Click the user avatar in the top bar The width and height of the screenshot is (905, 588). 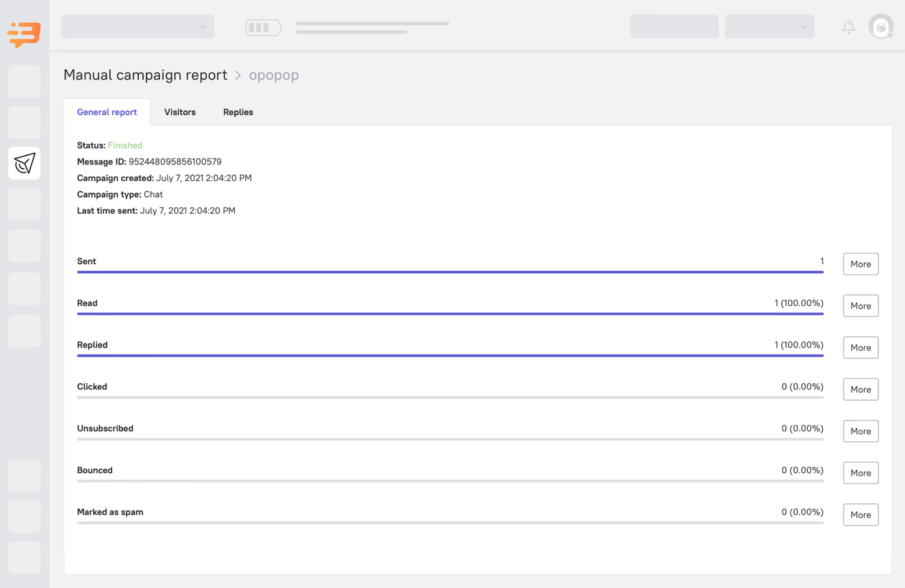coord(880,26)
